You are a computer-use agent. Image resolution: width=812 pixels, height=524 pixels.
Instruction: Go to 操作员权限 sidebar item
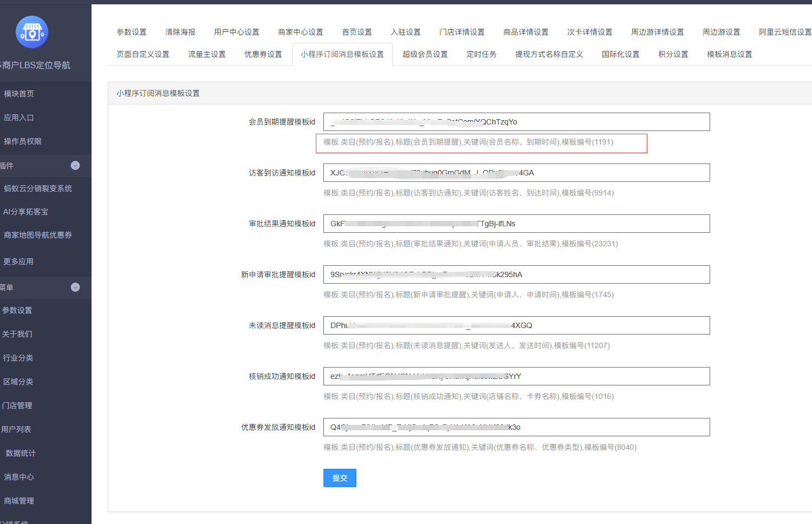click(23, 141)
